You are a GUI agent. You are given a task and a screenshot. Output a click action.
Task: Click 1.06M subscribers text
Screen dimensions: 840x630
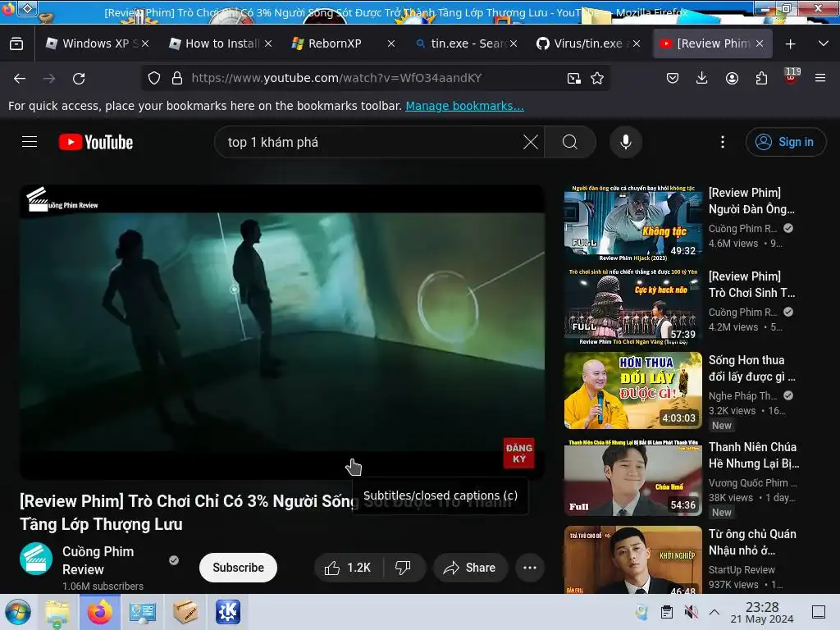(103, 586)
